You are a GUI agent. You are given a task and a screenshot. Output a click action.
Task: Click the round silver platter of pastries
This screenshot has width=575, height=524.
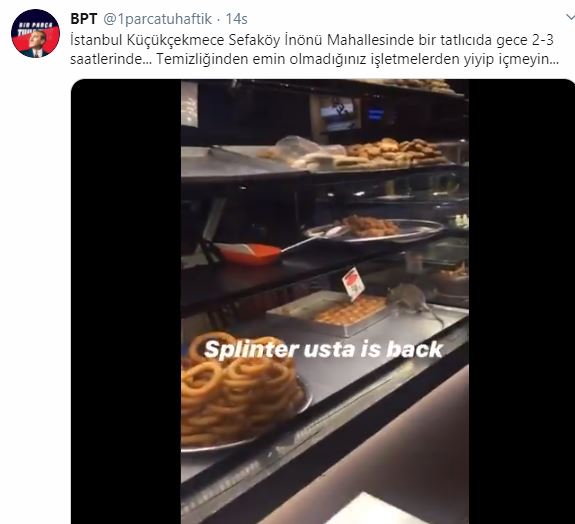coord(374,230)
